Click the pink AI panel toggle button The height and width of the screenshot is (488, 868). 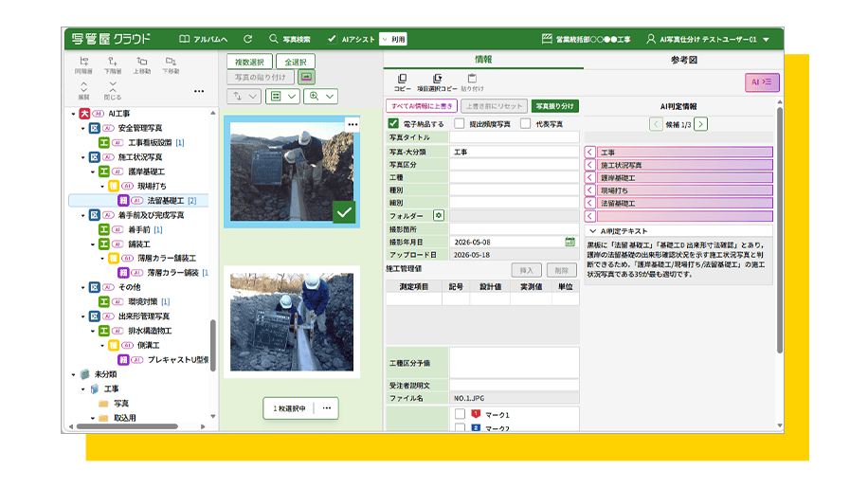(x=762, y=82)
